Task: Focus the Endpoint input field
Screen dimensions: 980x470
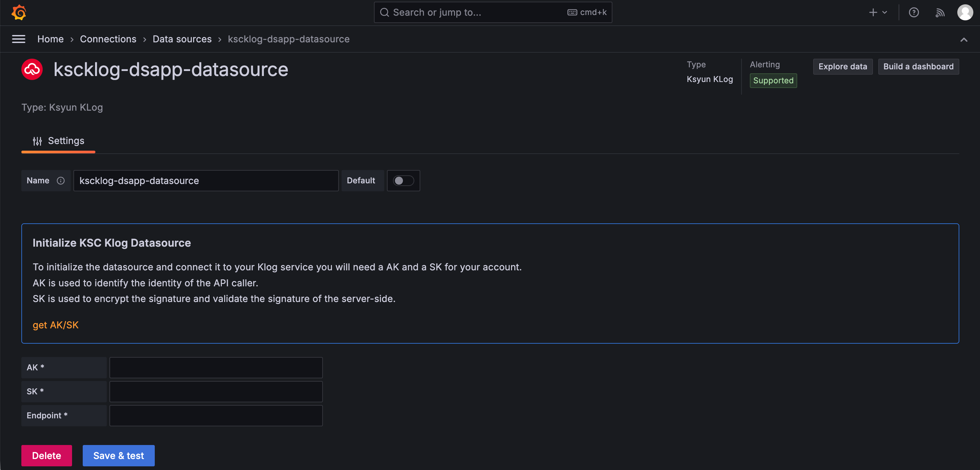Action: (x=216, y=415)
